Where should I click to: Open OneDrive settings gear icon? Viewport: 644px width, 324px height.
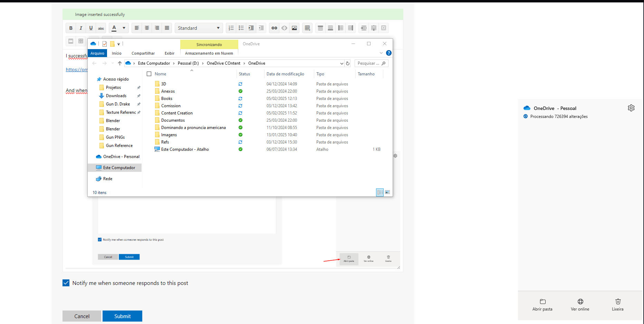click(x=631, y=108)
